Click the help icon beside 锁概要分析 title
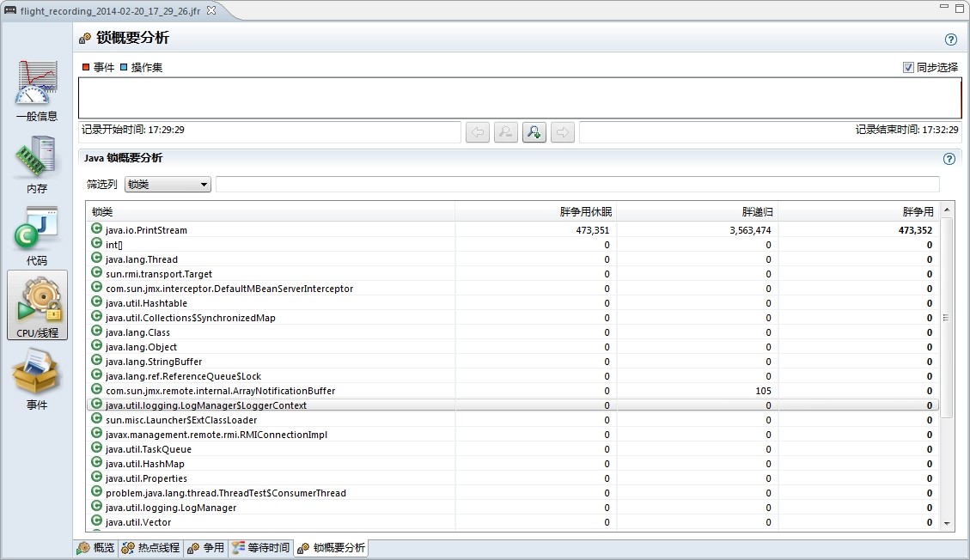This screenshot has height=560, width=970. (950, 40)
